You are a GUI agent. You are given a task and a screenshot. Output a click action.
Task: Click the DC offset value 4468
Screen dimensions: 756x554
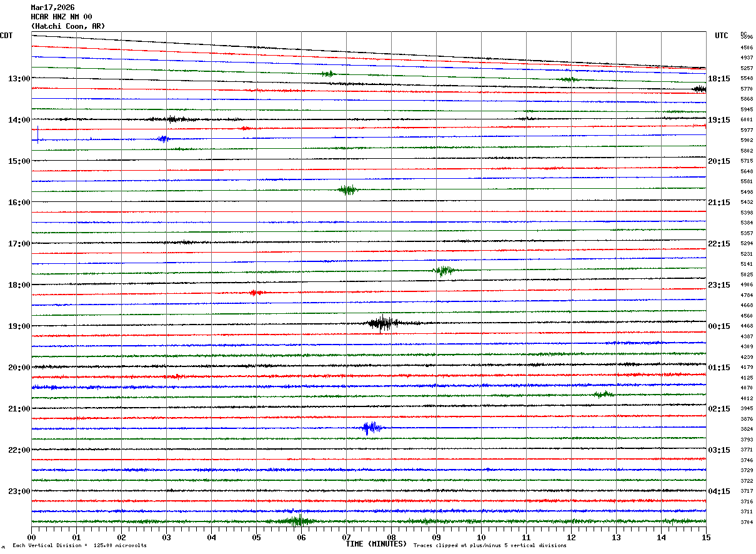coord(747,326)
